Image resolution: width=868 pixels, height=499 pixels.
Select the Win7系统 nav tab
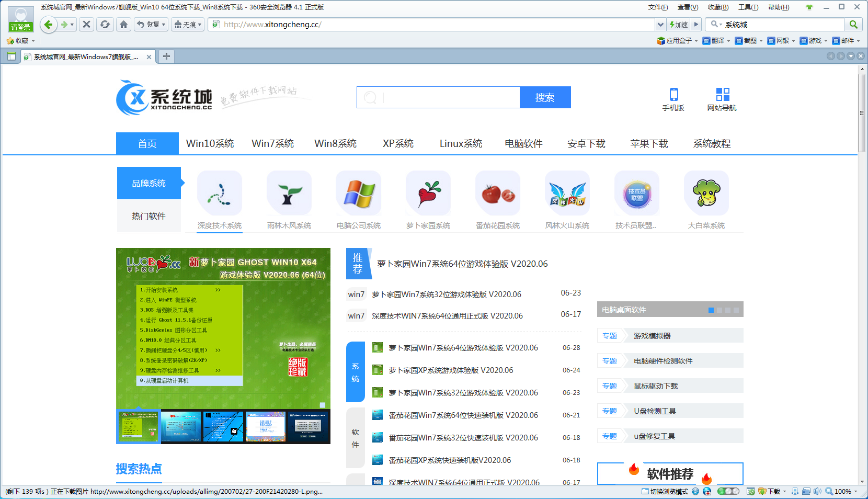pos(273,143)
